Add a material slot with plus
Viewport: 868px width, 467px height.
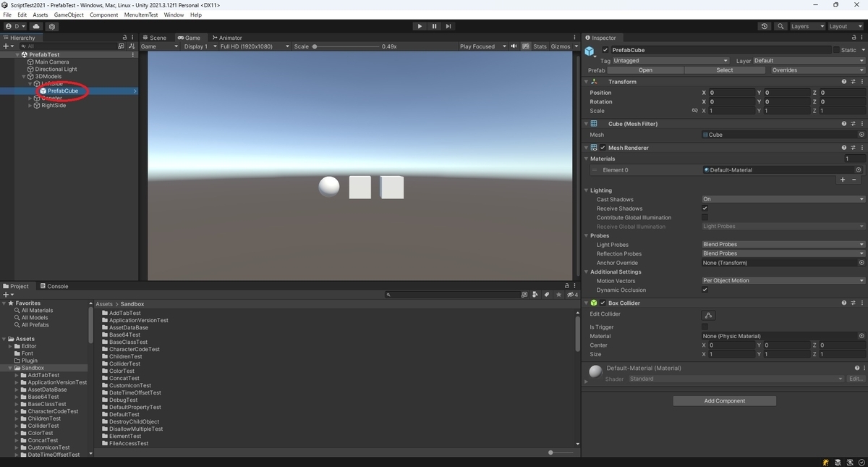(x=843, y=180)
